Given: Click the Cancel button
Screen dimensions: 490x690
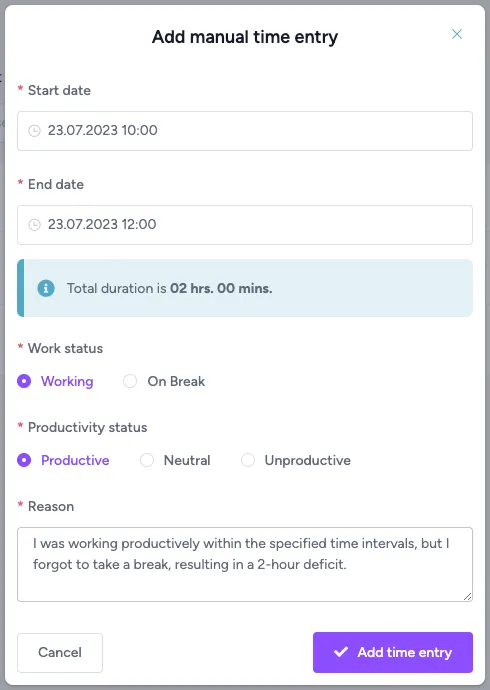Looking at the screenshot, I should pyautogui.click(x=60, y=653).
